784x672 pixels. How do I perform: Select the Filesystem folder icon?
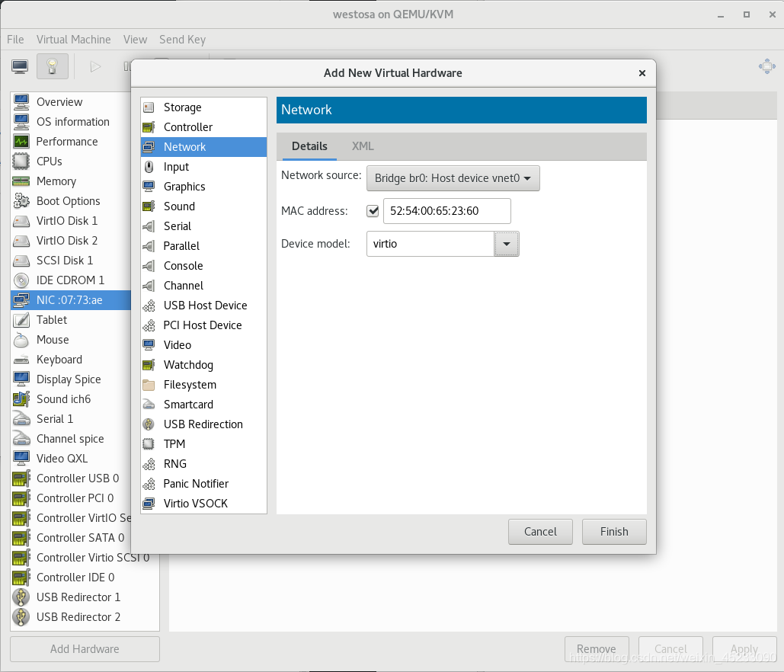[149, 385]
